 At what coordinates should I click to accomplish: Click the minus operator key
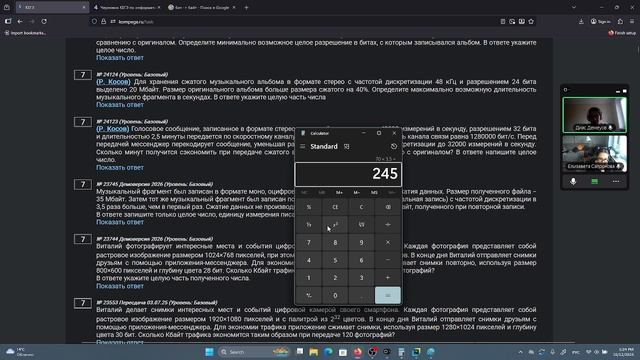tap(388, 260)
